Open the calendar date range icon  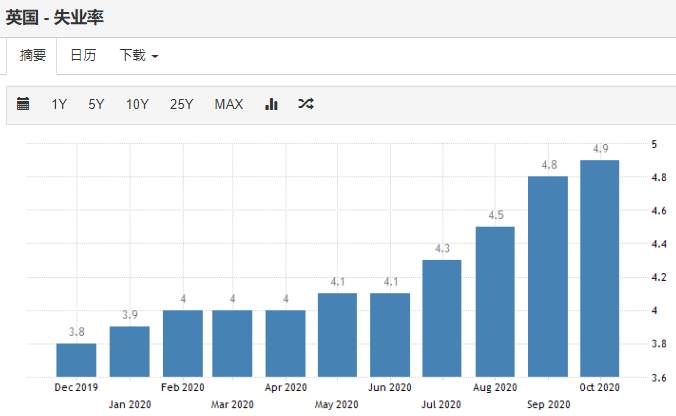23,104
